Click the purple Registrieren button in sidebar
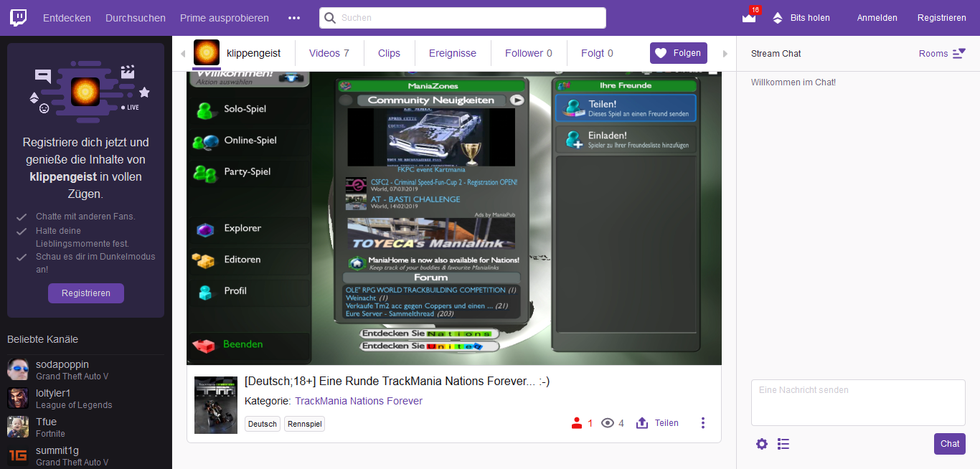Image resolution: width=980 pixels, height=469 pixels. pos(86,293)
